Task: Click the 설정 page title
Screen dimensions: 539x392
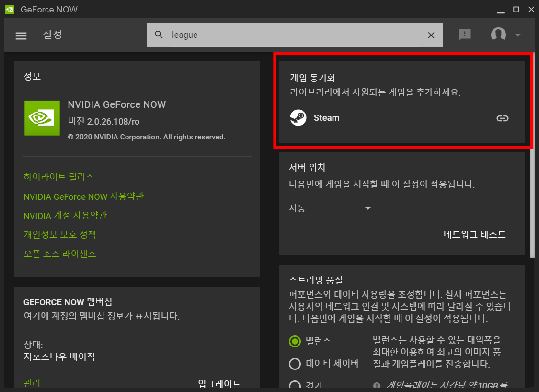Action: point(52,35)
